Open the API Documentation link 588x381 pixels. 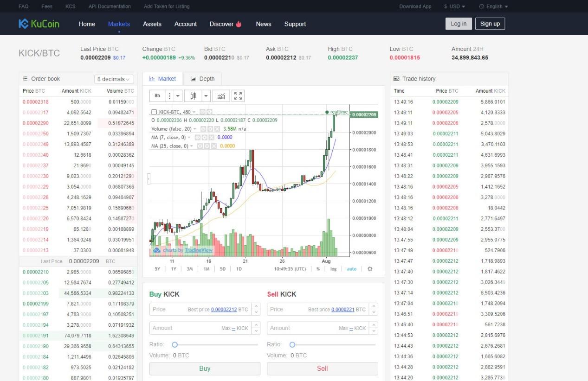[x=110, y=6]
